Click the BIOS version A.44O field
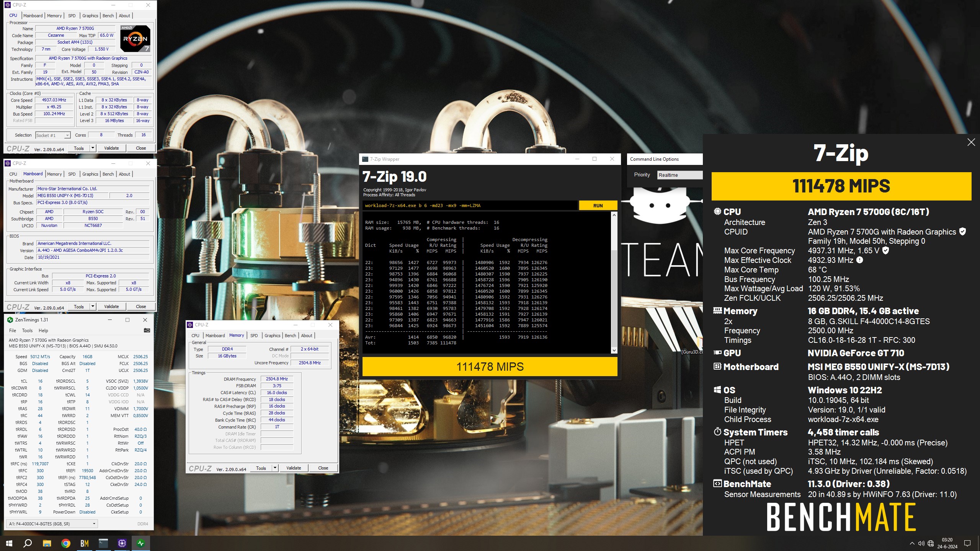Viewport: 980px width, 551px height. (93, 250)
